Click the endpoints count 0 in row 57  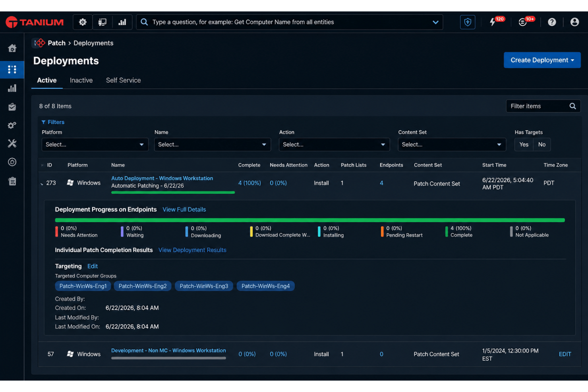click(381, 354)
